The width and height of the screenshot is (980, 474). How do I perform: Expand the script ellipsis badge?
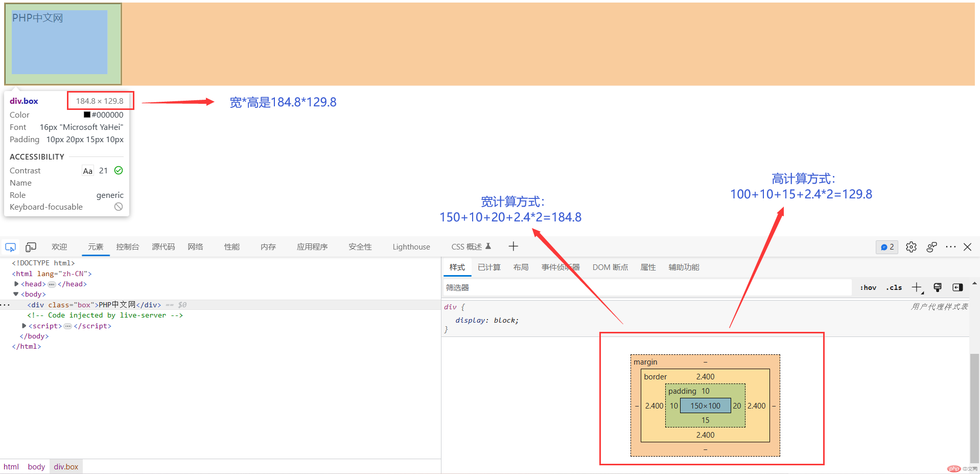(x=68, y=326)
